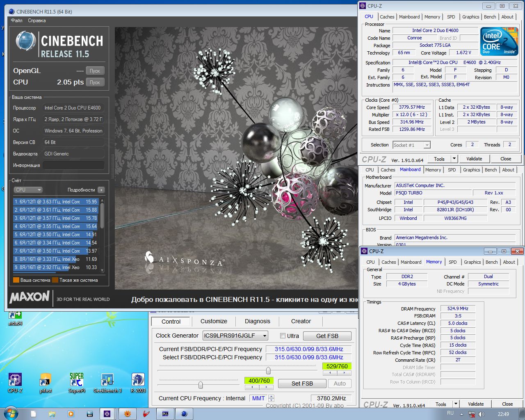Image resolution: width=525 pixels, height=420 pixels.
Task: Click Validate in the top CPU-Z window
Action: pos(474,159)
